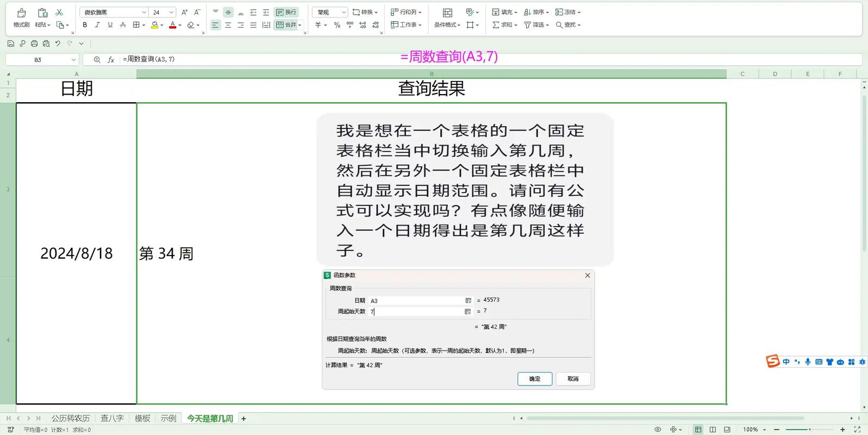
Task: Apply thousands separator format
Action: 349,25
